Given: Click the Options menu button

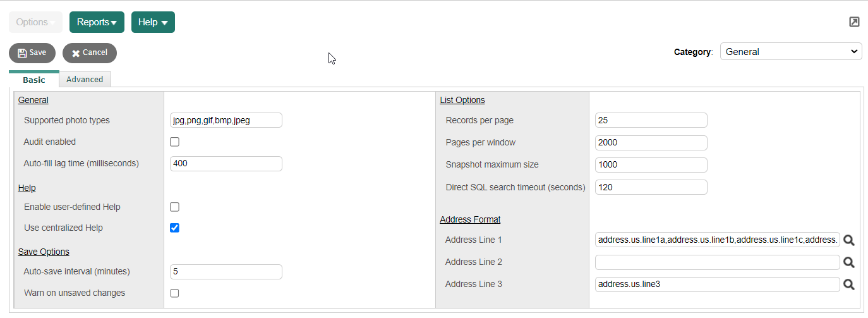Looking at the screenshot, I should [x=35, y=22].
